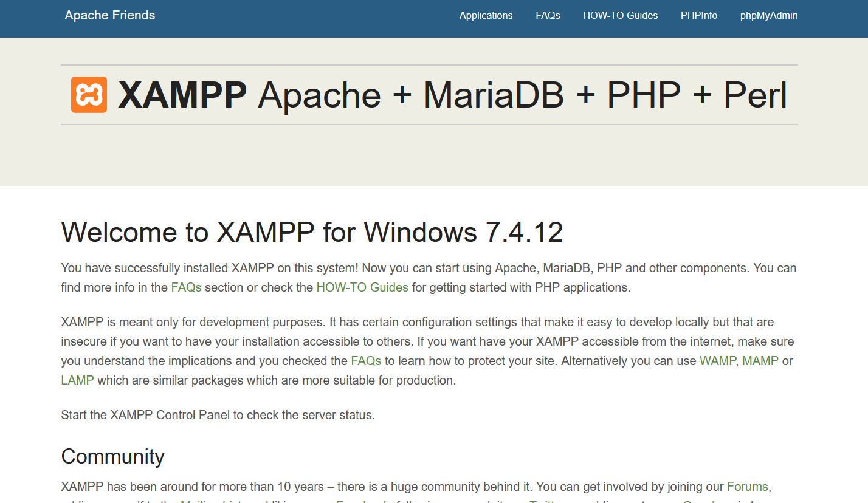Open the Apache Friends home link
The image size is (868, 503).
(110, 15)
